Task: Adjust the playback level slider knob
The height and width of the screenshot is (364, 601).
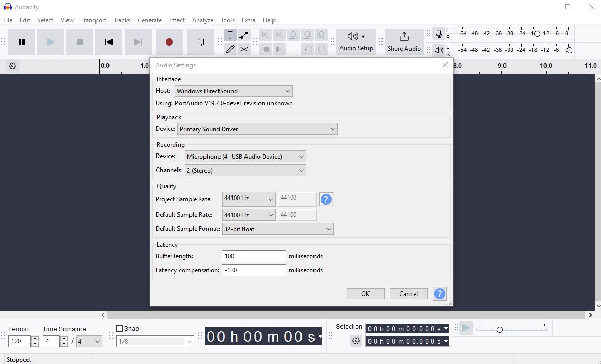Action: (569, 50)
